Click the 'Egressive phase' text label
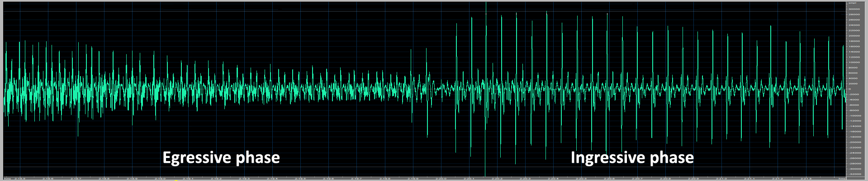The image size is (868, 181). pyautogui.click(x=221, y=157)
